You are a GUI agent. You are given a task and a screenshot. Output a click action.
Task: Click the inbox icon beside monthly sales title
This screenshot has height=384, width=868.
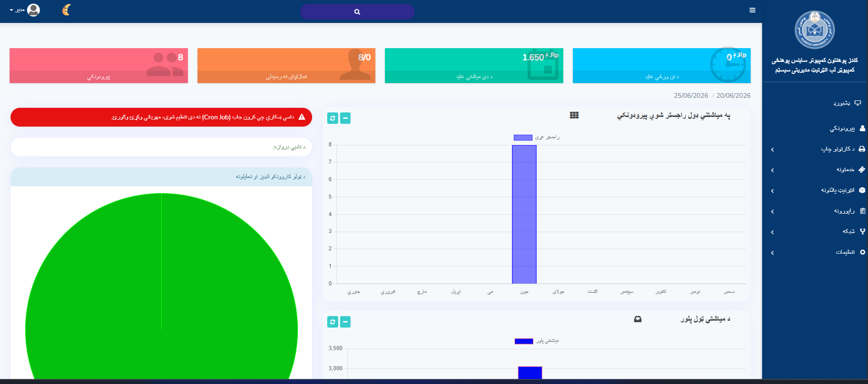[637, 319]
